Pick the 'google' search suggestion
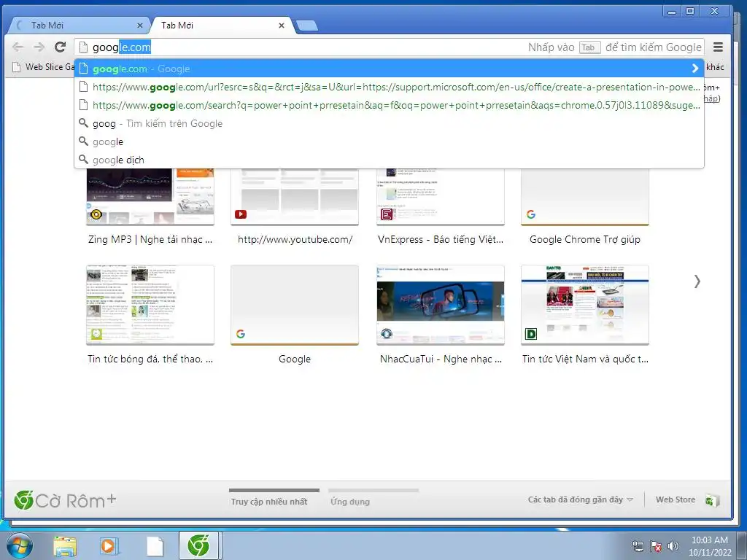This screenshot has width=747, height=560. tap(390, 141)
